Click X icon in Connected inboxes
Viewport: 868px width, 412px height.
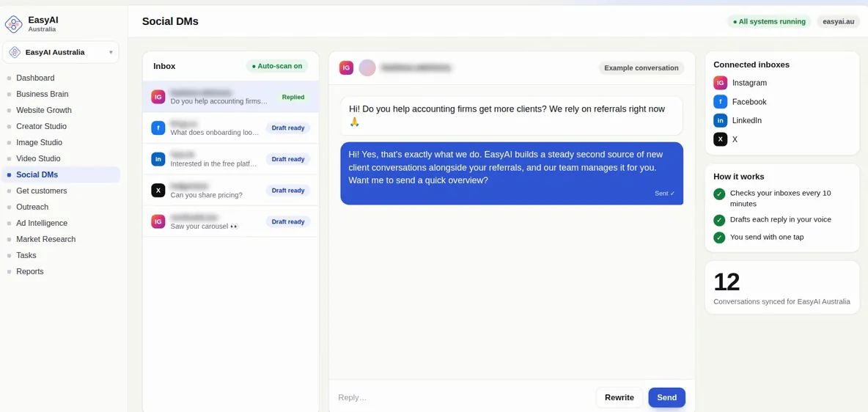tap(720, 139)
